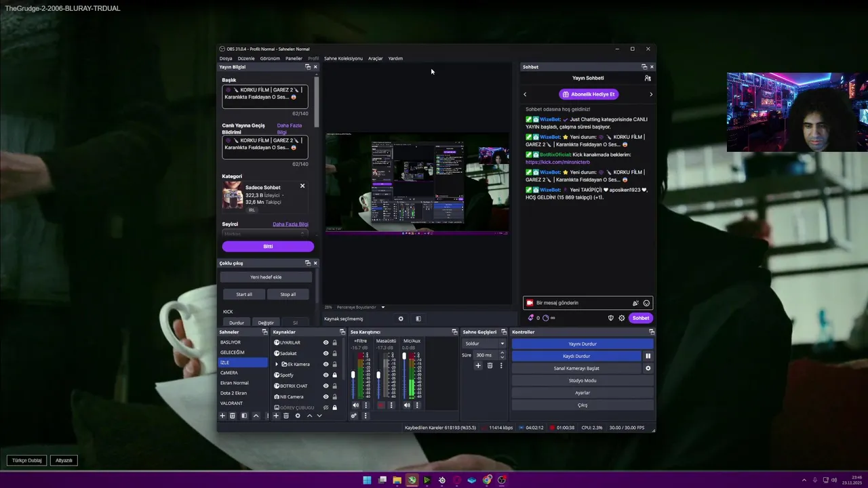Hide the Sadakat source eye icon
Image resolution: width=868 pixels, height=488 pixels.
pos(325,353)
